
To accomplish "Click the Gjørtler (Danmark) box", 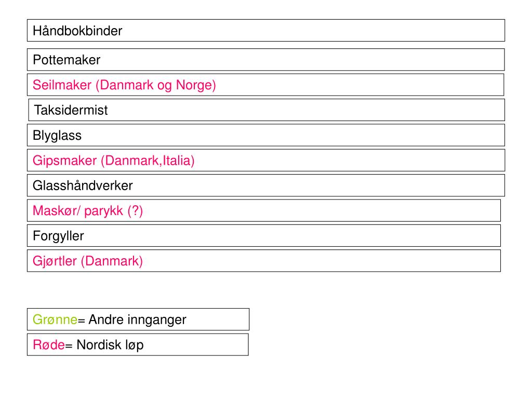I will click(263, 261).
